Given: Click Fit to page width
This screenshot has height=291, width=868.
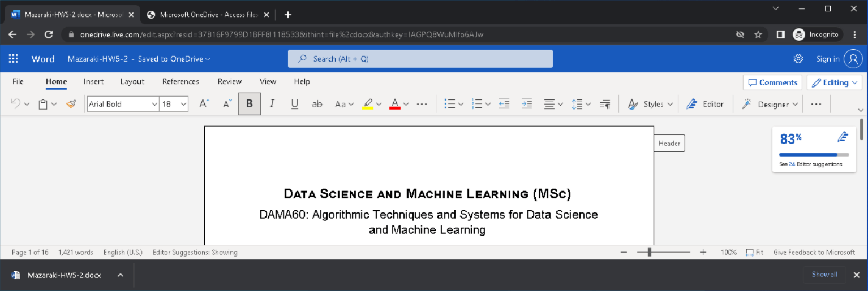Looking at the screenshot, I should point(755,252).
